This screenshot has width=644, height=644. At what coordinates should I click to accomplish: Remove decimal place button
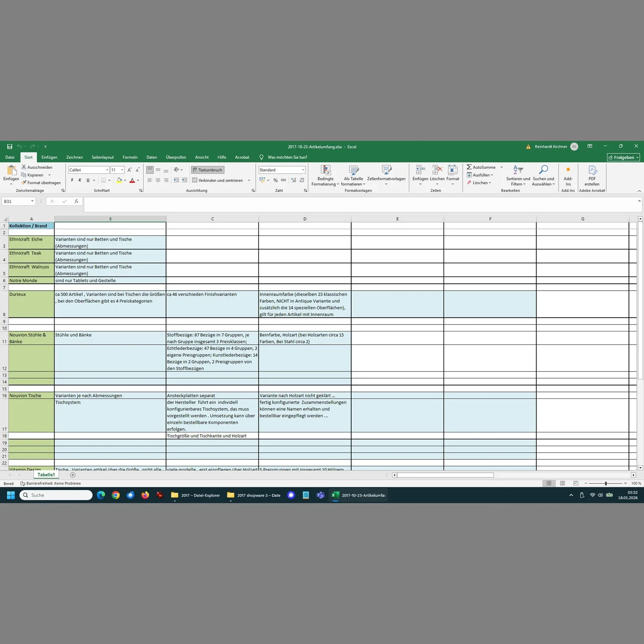pos(302,180)
